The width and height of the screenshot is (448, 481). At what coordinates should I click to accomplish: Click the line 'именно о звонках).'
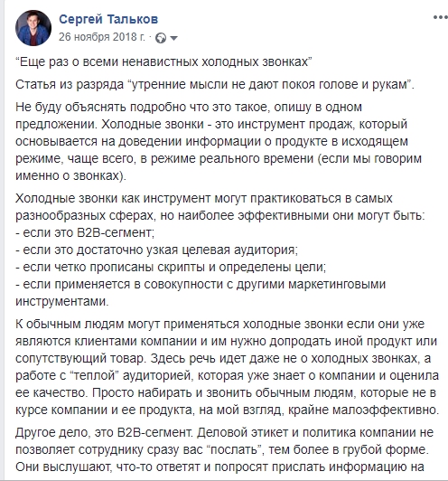click(70, 175)
